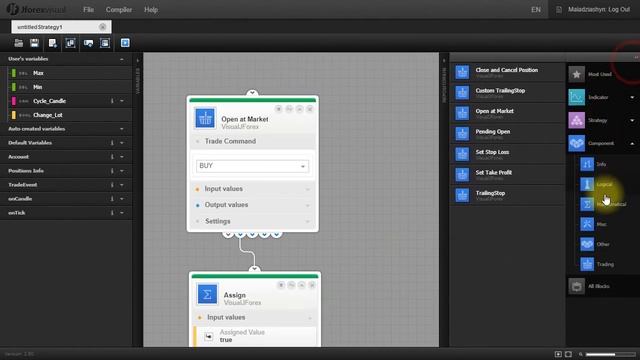Click the sixth toolbar window icon
This screenshot has width=640, height=360.
pos(105,43)
